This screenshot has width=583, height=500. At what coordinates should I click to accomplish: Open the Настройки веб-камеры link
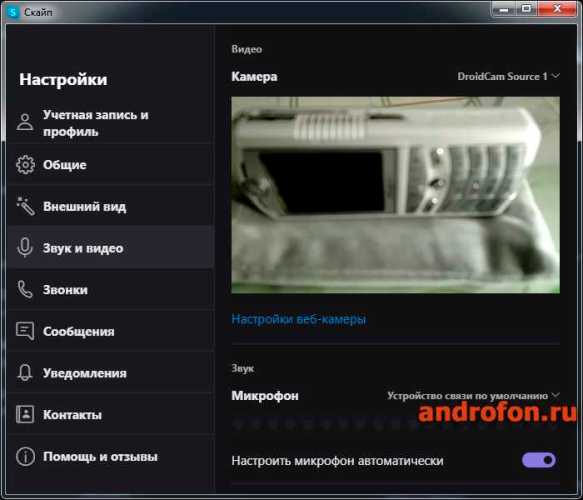click(299, 319)
